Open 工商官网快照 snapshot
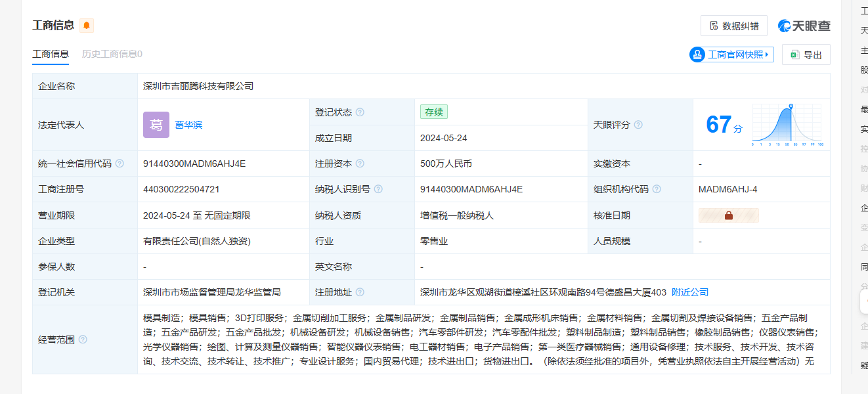868x394 pixels. 731,55
